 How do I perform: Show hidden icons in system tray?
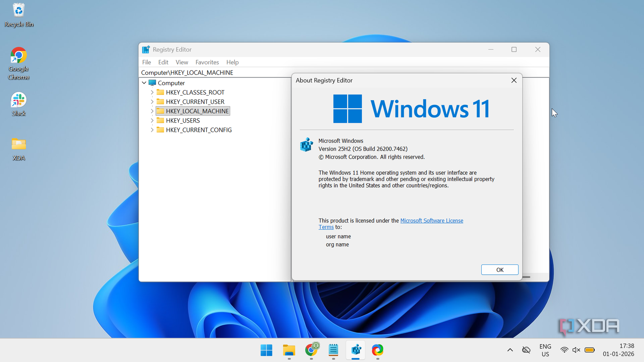[x=510, y=350]
